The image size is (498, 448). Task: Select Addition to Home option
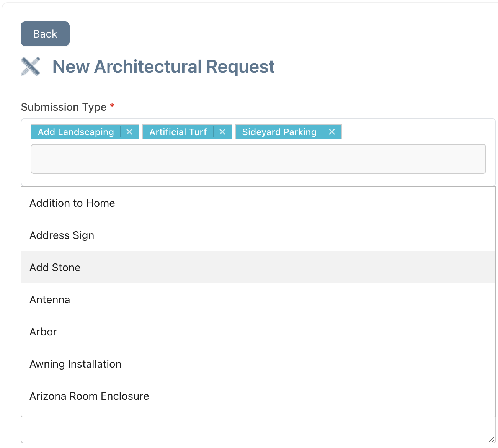coord(258,203)
